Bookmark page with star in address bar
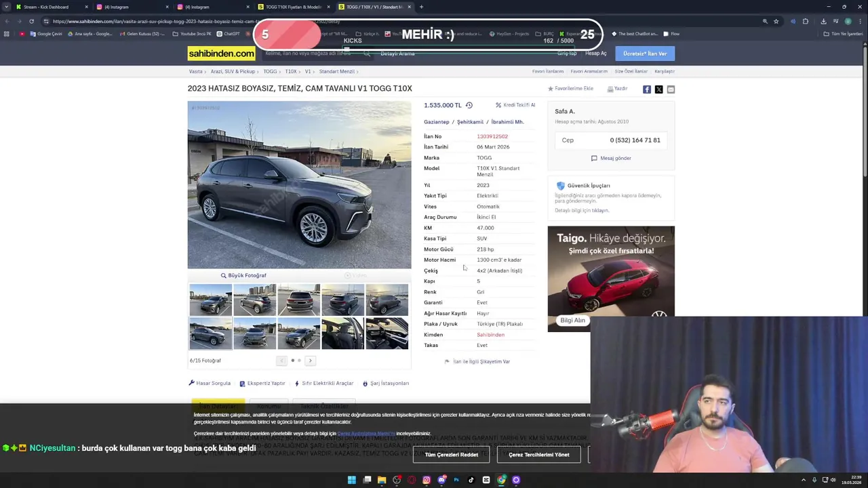Image resolution: width=868 pixels, height=488 pixels. [776, 21]
